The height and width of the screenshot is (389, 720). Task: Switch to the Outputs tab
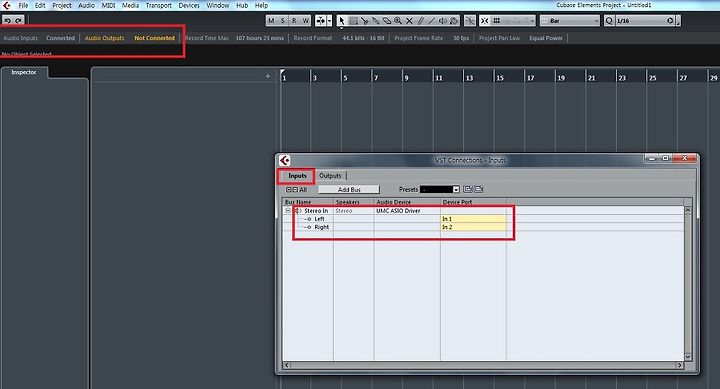pos(330,175)
